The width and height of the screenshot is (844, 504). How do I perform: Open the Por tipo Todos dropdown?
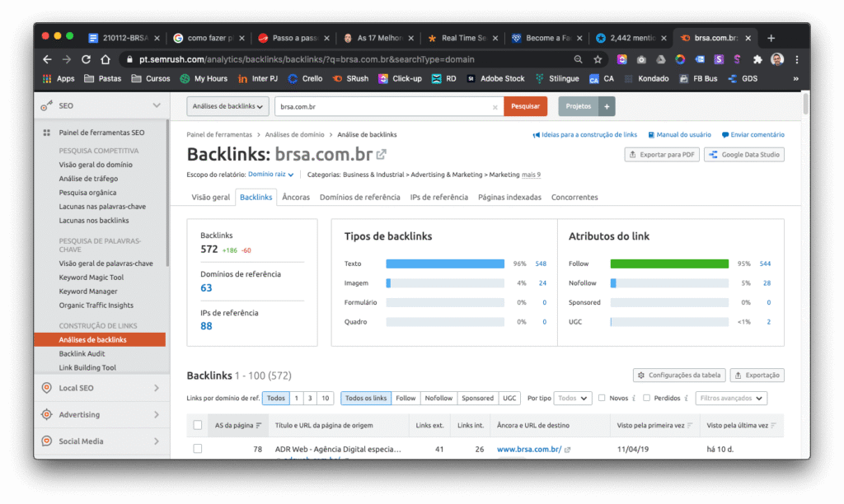point(573,398)
